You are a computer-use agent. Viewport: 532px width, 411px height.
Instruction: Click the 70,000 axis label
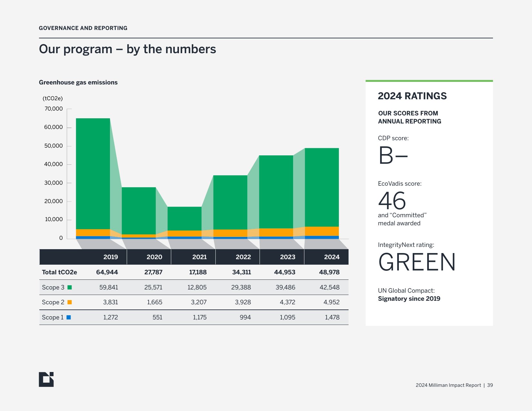pyautogui.click(x=54, y=109)
